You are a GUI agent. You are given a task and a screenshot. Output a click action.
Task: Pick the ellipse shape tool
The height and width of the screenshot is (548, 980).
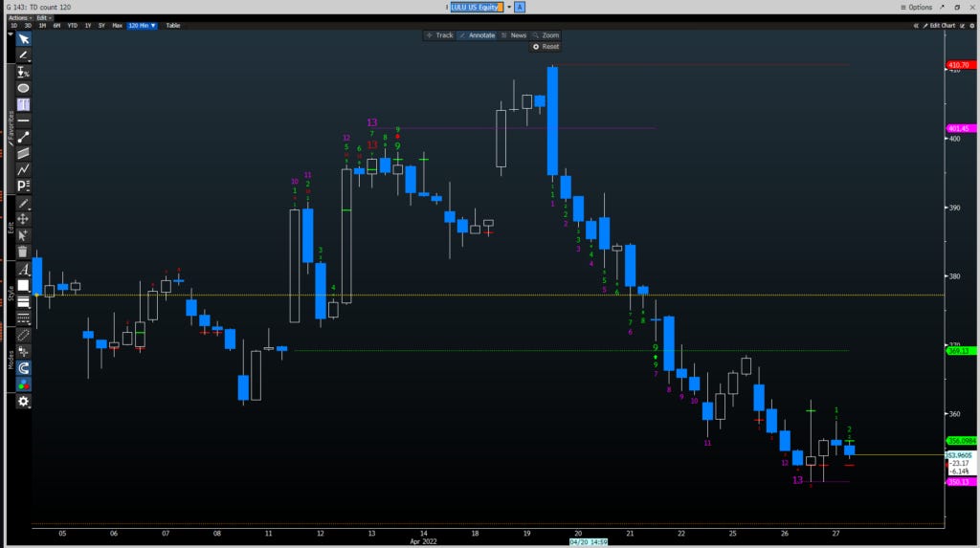click(23, 88)
